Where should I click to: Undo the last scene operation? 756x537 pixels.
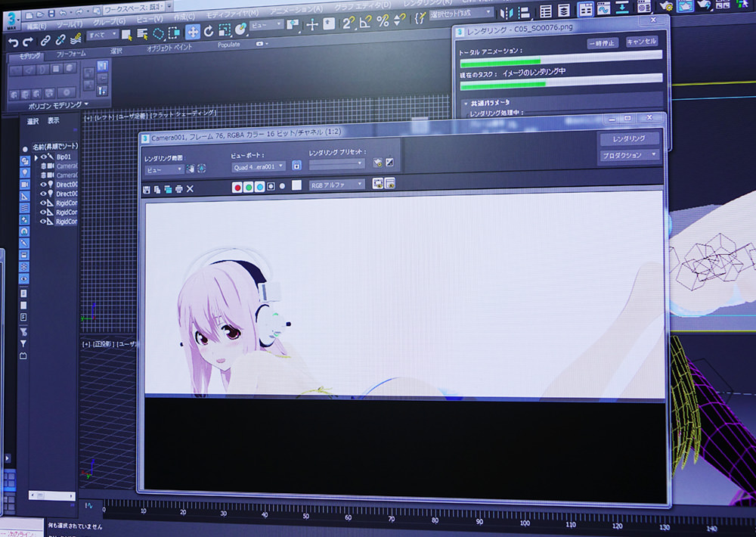13,43
